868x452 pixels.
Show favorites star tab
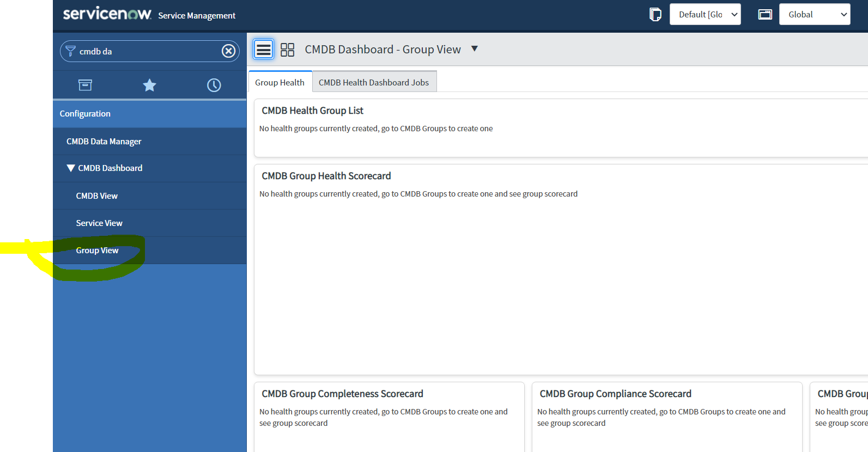pos(149,85)
